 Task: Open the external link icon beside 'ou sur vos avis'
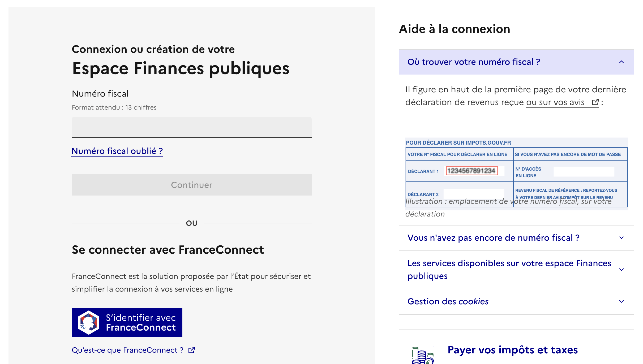tap(595, 102)
